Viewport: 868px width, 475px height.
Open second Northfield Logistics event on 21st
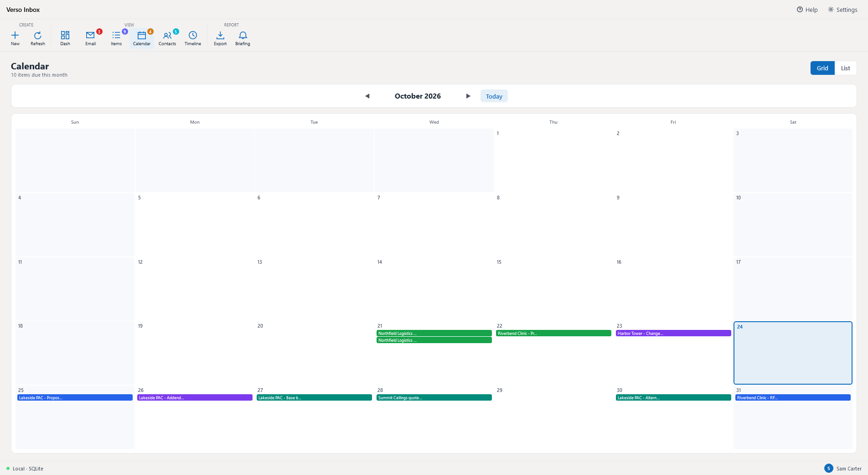point(434,340)
